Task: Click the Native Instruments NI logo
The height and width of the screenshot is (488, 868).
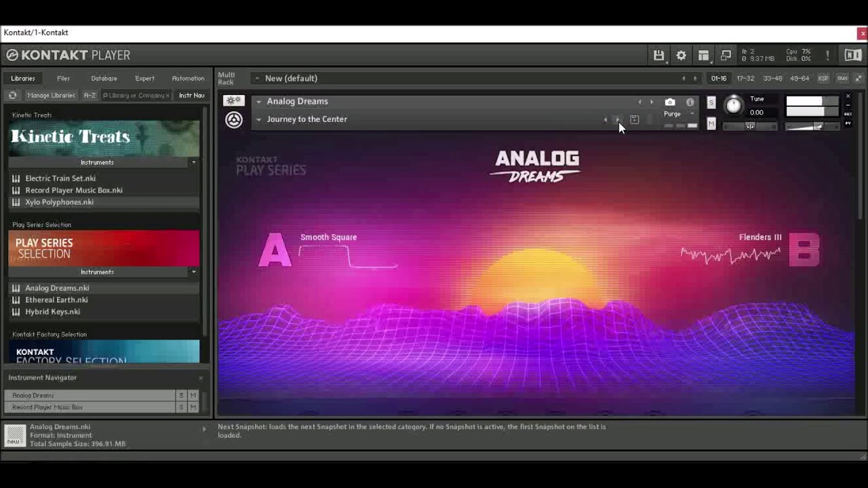Action: click(853, 56)
